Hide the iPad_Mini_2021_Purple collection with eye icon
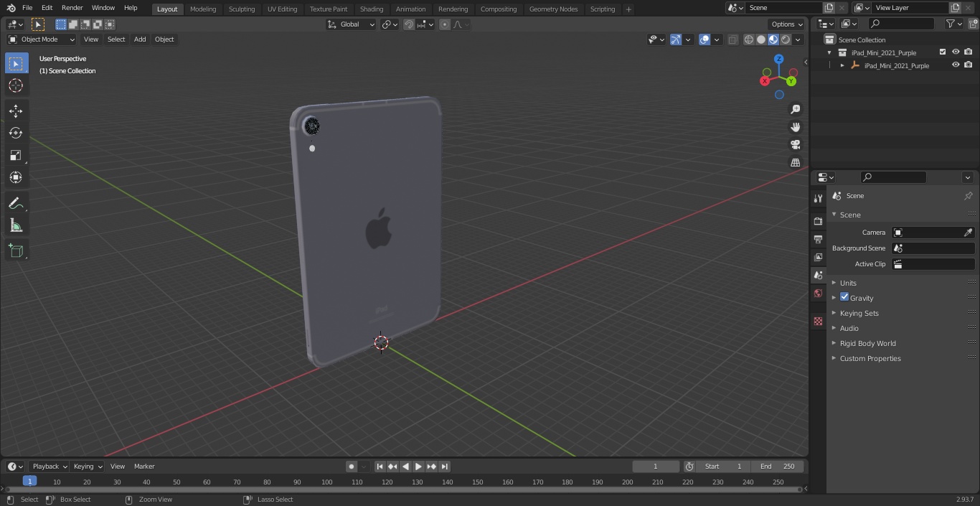This screenshot has height=506, width=980. pos(956,52)
